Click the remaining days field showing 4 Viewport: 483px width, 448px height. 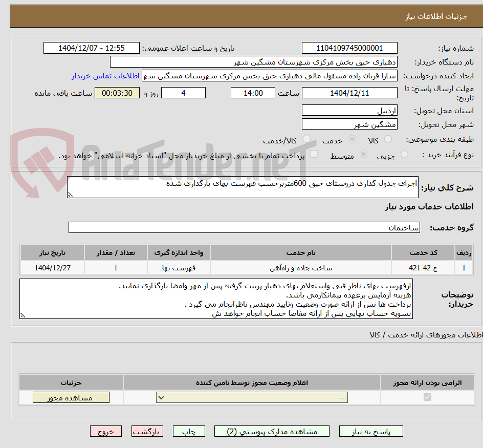pos(183,93)
